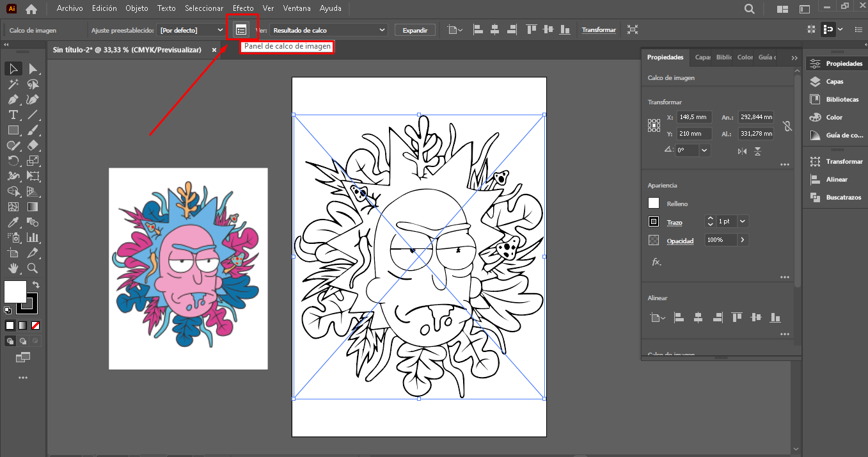The width and height of the screenshot is (868, 457).
Task: Select the Gradient tool
Action: point(33,207)
